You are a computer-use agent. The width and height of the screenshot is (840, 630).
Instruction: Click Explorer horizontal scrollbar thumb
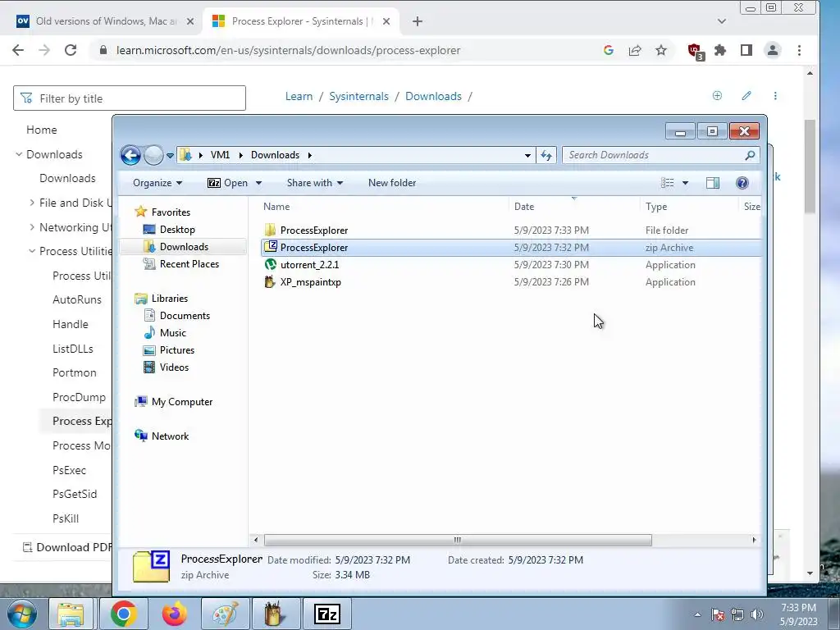coord(458,540)
